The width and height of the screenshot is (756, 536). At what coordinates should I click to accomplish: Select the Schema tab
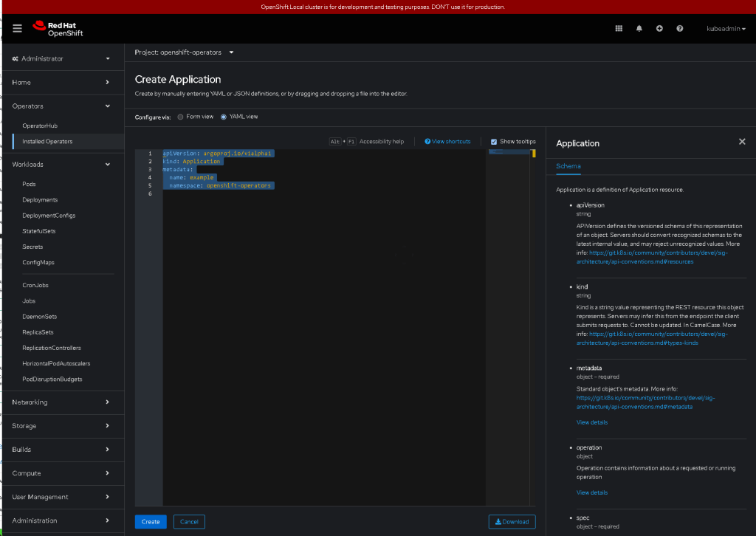point(568,166)
